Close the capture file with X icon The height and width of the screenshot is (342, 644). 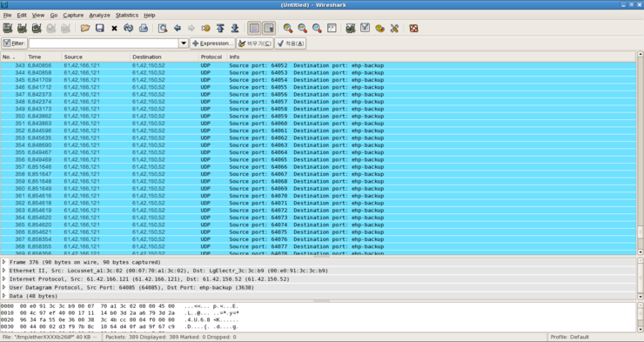tap(114, 29)
